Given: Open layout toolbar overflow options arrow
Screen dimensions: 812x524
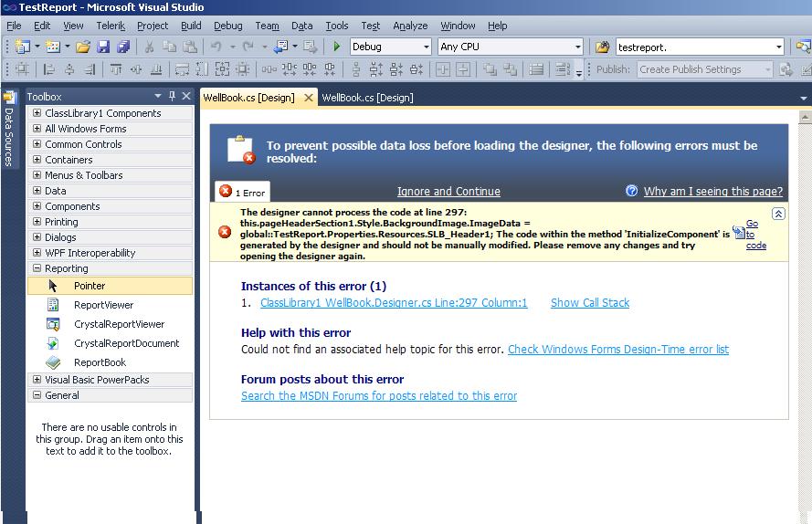Looking at the screenshot, I should tap(579, 69).
